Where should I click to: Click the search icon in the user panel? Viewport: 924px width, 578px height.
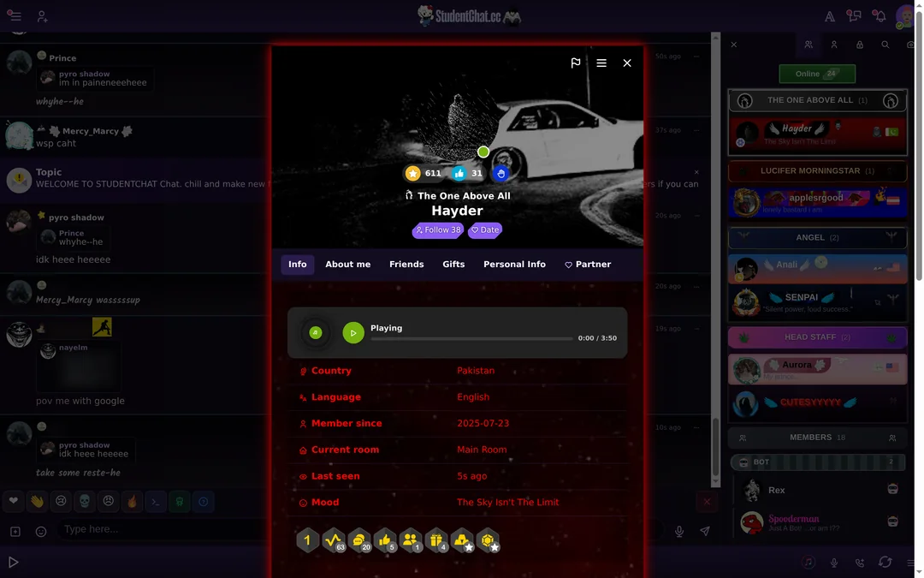[885, 45]
